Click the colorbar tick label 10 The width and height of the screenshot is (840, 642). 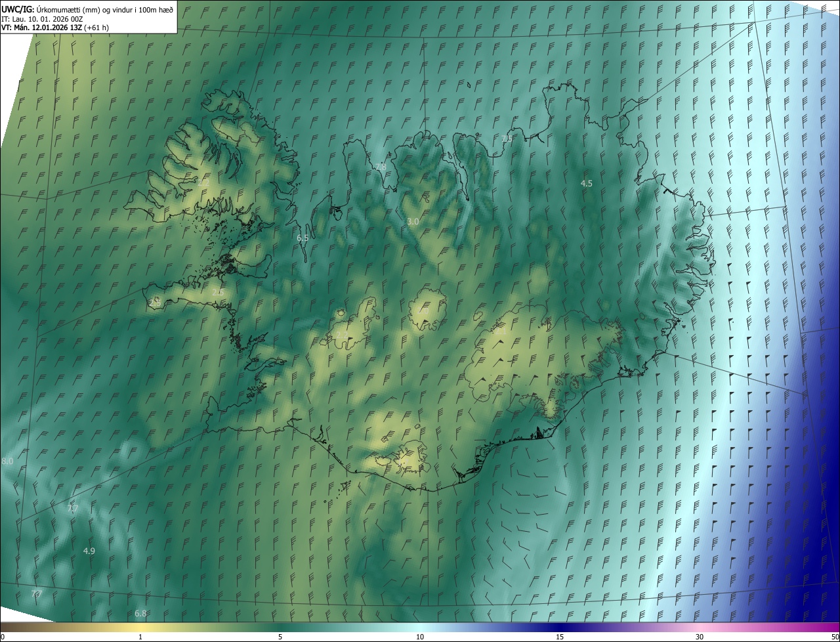tap(420, 637)
